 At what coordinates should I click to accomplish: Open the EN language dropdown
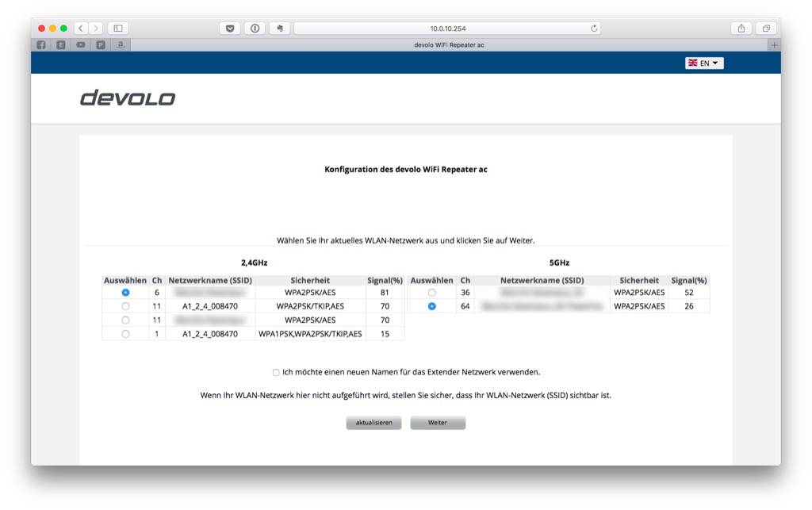coord(704,63)
